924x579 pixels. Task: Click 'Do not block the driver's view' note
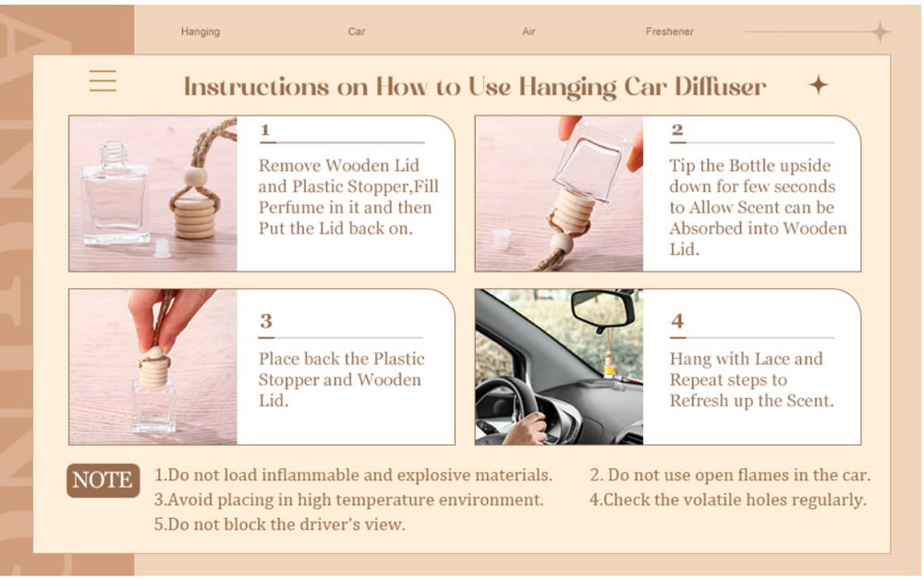(280, 525)
